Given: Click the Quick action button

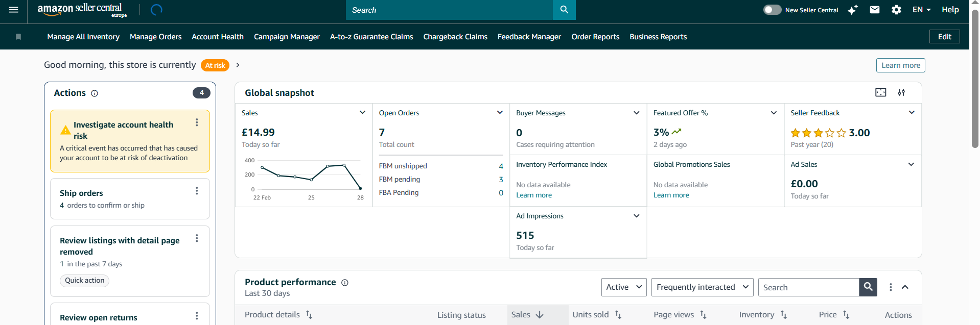Looking at the screenshot, I should pos(84,281).
